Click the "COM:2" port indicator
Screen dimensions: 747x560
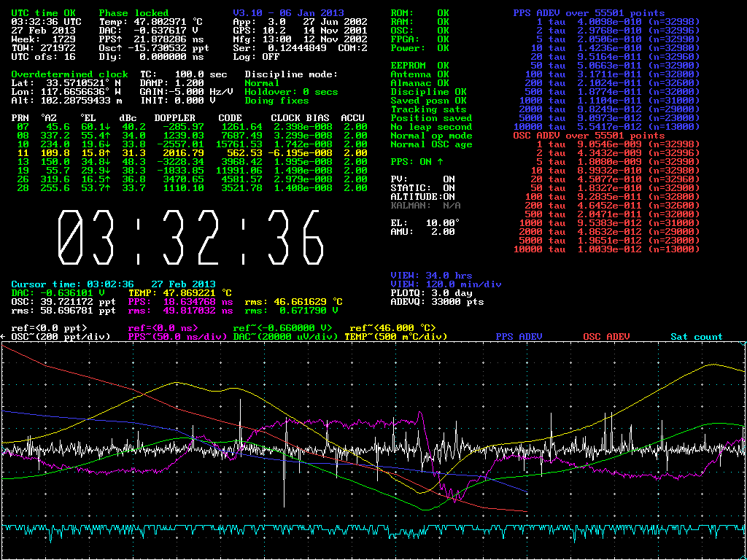click(353, 48)
